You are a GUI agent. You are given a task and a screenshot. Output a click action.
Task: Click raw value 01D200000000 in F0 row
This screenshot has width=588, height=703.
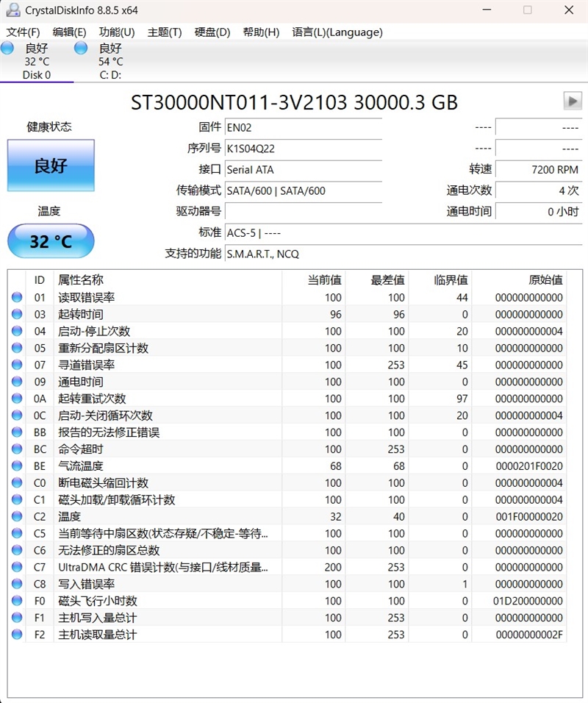pos(528,602)
